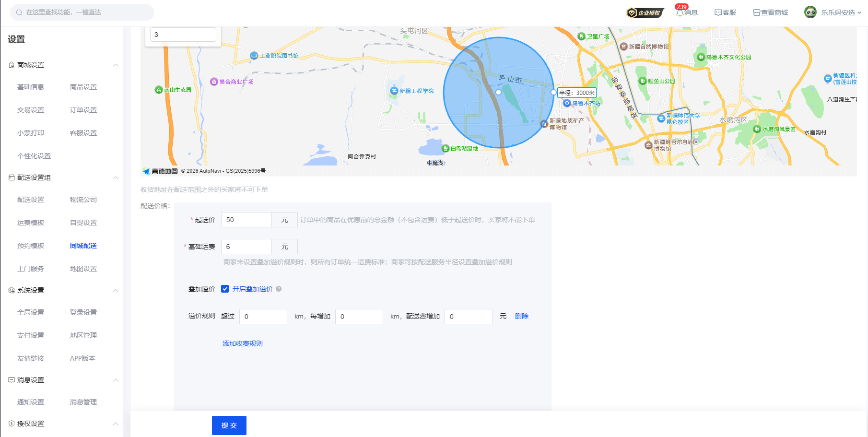Click the radius handle on the blue circle

[553, 92]
